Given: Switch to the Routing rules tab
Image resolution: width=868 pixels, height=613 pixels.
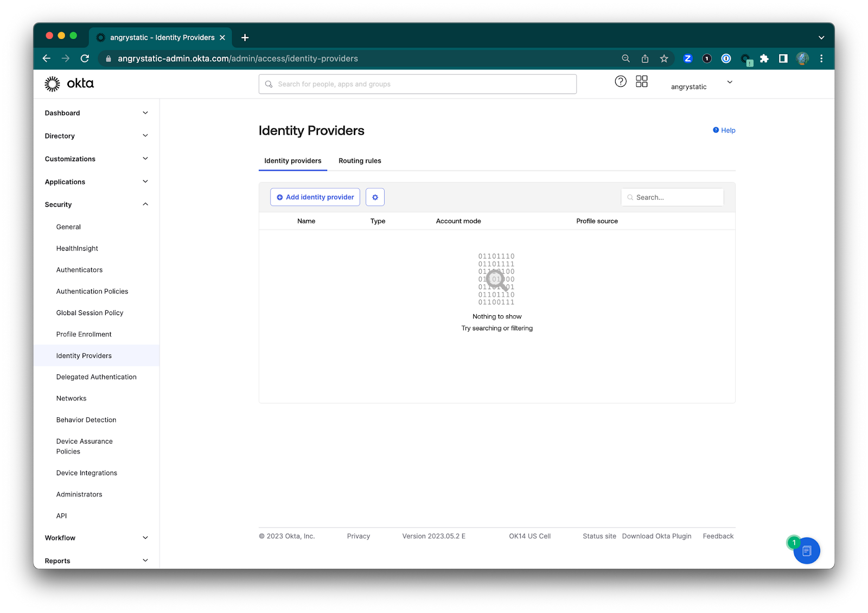Looking at the screenshot, I should 360,161.
